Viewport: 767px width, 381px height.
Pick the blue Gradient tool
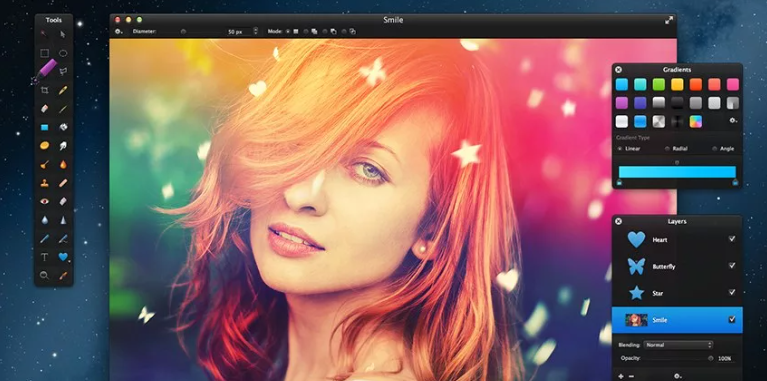[x=44, y=127]
